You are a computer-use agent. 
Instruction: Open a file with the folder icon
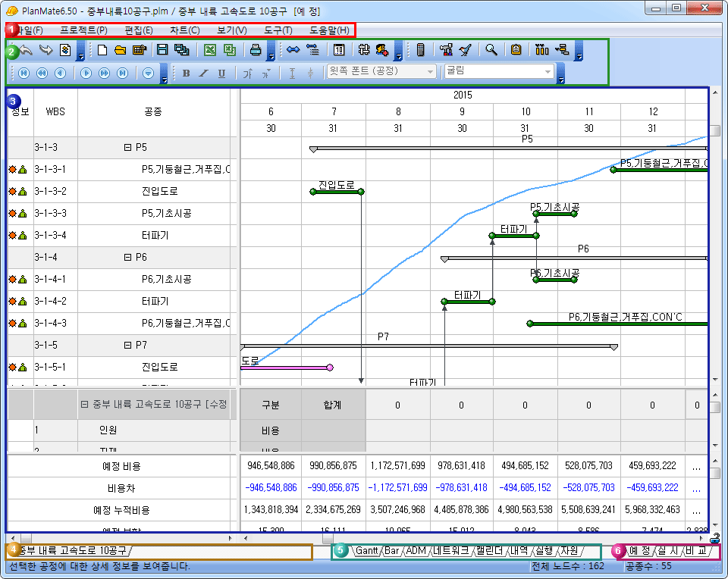(x=120, y=50)
